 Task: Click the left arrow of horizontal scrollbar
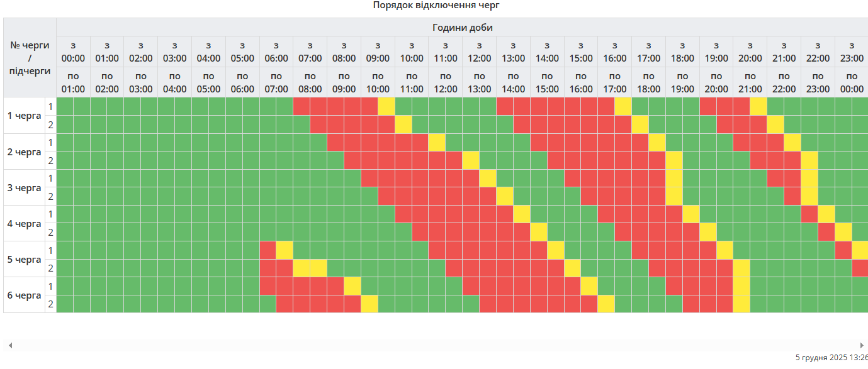point(10,346)
